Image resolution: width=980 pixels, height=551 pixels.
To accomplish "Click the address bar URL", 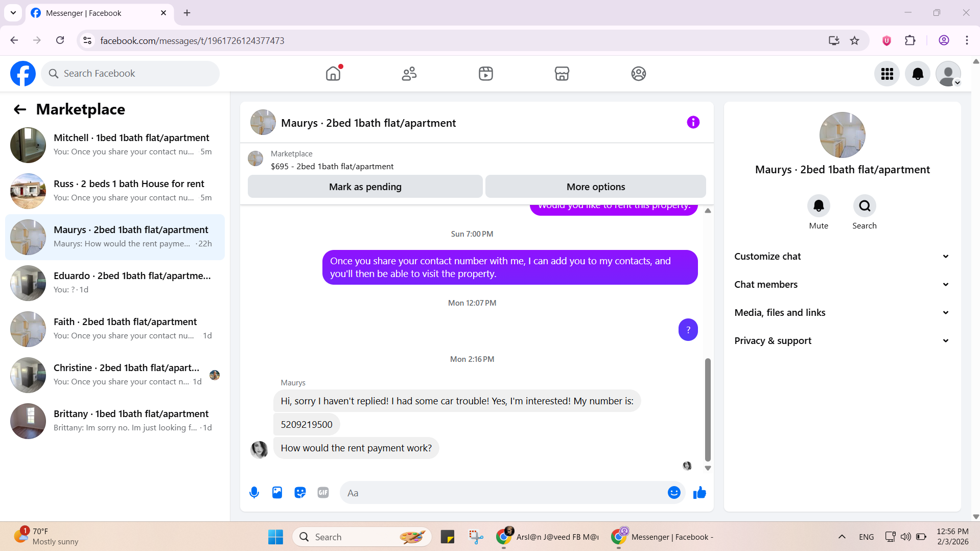I will coord(192,41).
